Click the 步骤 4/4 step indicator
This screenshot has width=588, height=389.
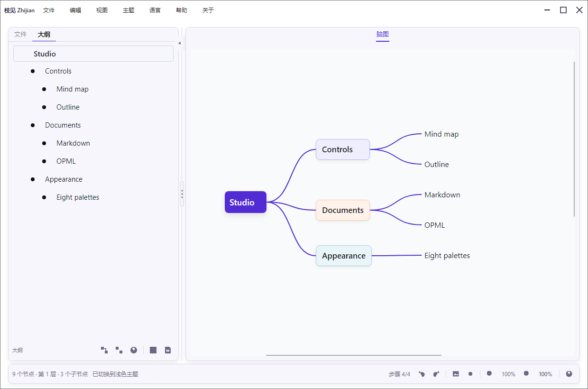tap(399, 374)
